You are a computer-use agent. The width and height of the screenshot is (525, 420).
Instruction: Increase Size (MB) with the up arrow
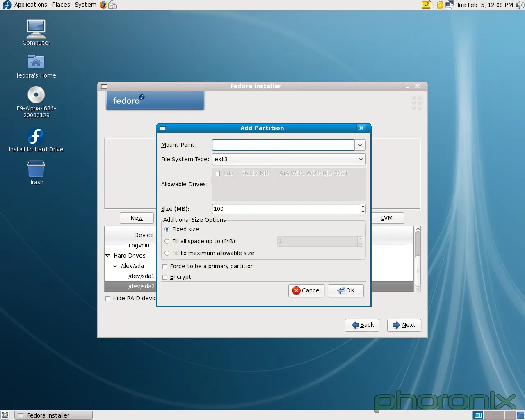tap(363, 206)
